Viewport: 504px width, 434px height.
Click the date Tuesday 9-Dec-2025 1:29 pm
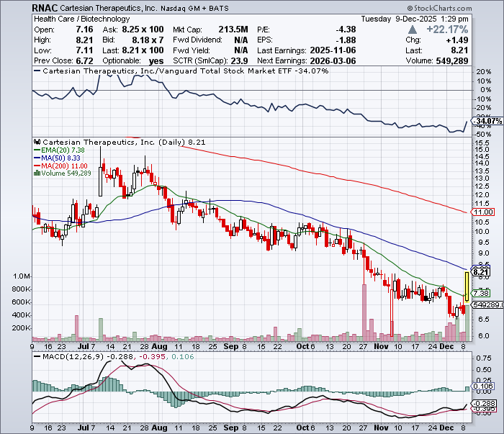coord(415,19)
